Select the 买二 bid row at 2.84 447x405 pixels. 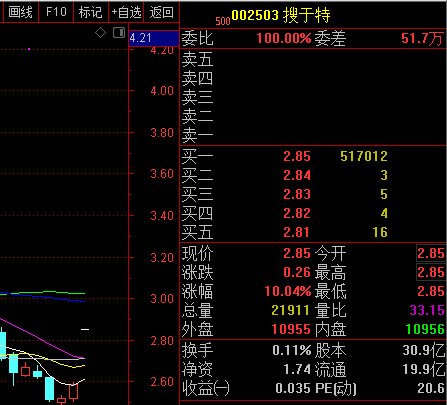(x=313, y=175)
